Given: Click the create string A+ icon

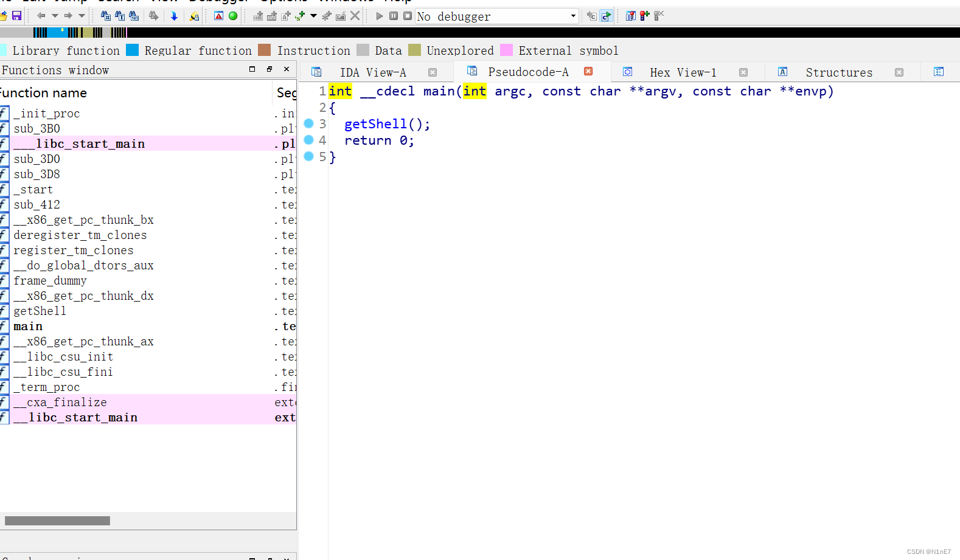Looking at the screenshot, I should coord(286,16).
